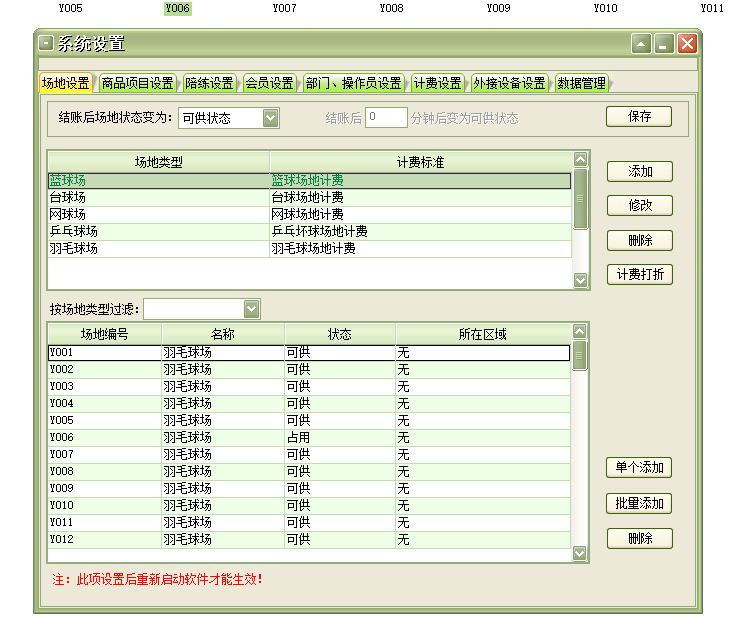Image resolution: width=741 pixels, height=628 pixels.
Task: Switch to the 场地设置 tab
Action: pyautogui.click(x=66, y=83)
